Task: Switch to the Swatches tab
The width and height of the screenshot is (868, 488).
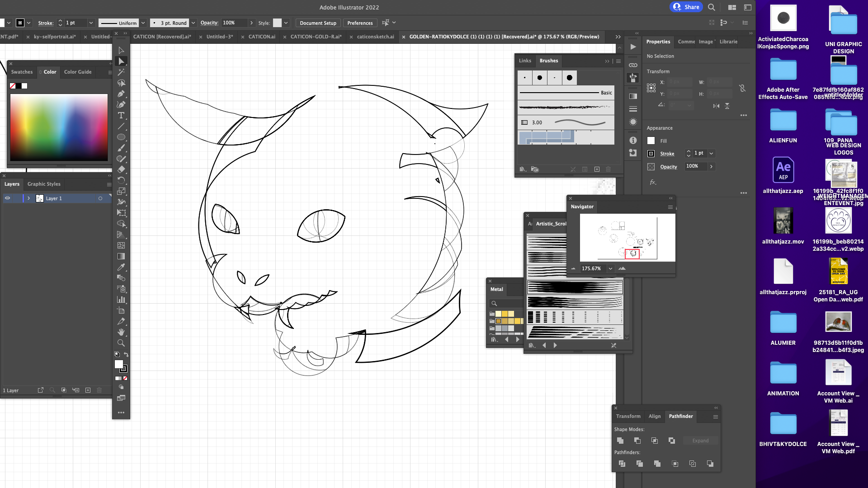Action: (x=22, y=72)
